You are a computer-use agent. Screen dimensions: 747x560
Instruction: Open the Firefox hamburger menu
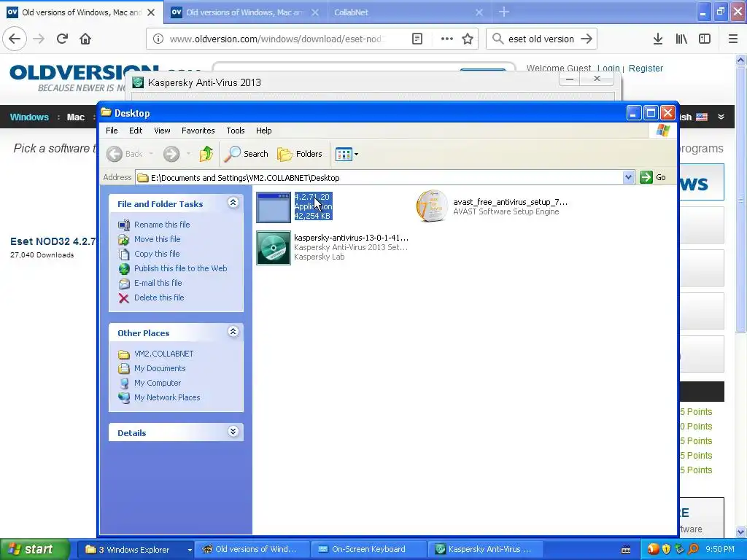pos(732,39)
